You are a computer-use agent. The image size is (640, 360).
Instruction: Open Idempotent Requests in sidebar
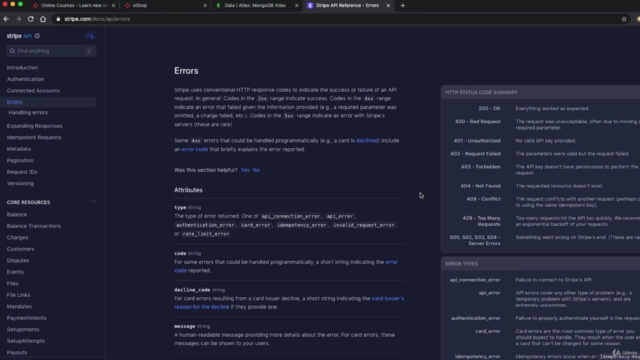pos(34,138)
